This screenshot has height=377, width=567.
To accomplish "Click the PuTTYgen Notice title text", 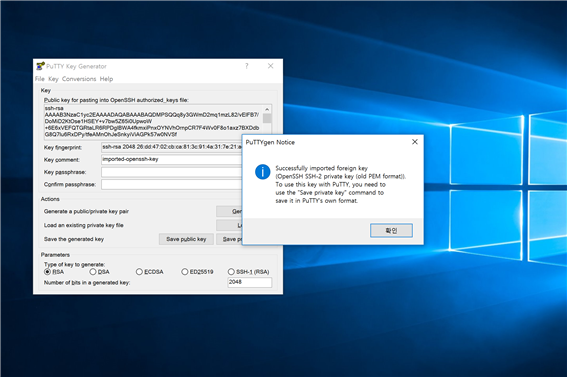I will point(270,142).
